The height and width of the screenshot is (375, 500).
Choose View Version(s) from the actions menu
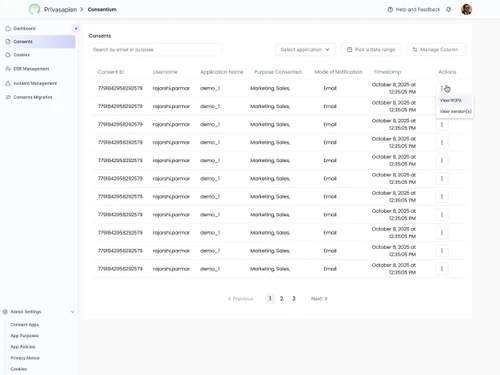(x=455, y=111)
